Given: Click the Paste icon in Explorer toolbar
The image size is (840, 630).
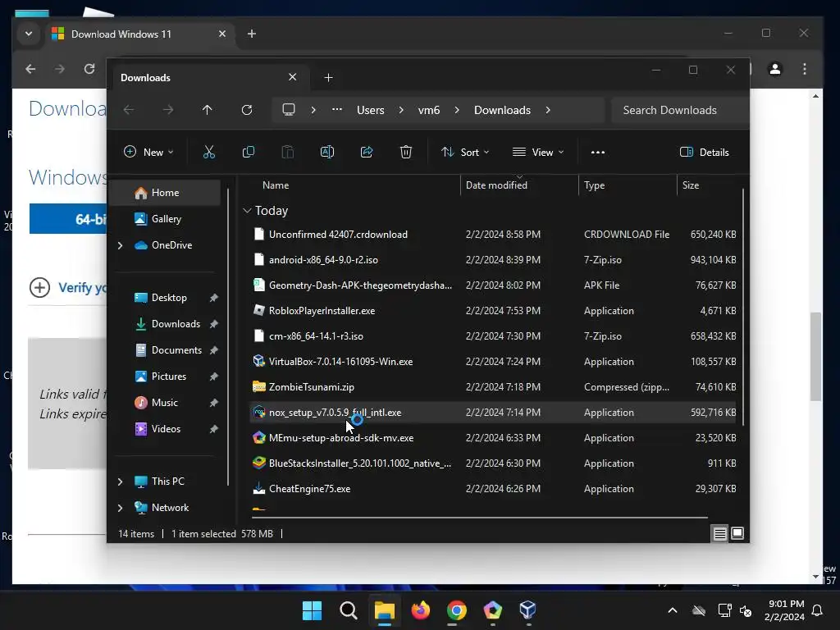Looking at the screenshot, I should (x=288, y=152).
